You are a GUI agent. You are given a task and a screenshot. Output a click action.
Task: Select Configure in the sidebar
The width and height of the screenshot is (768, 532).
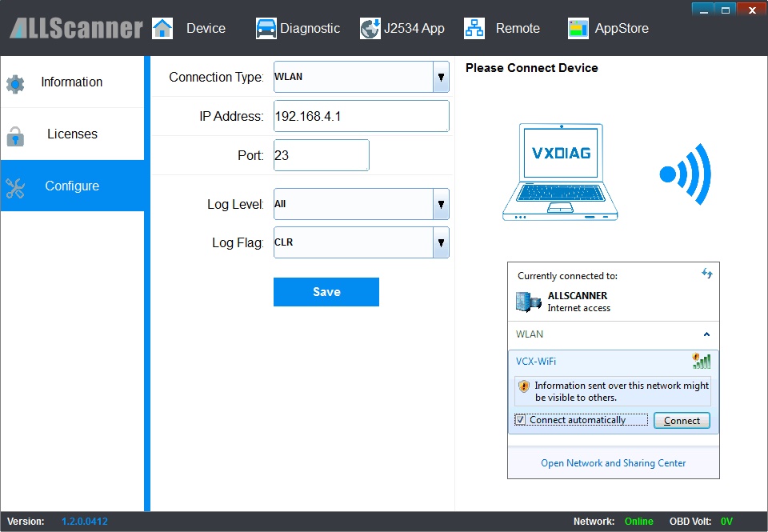(73, 186)
